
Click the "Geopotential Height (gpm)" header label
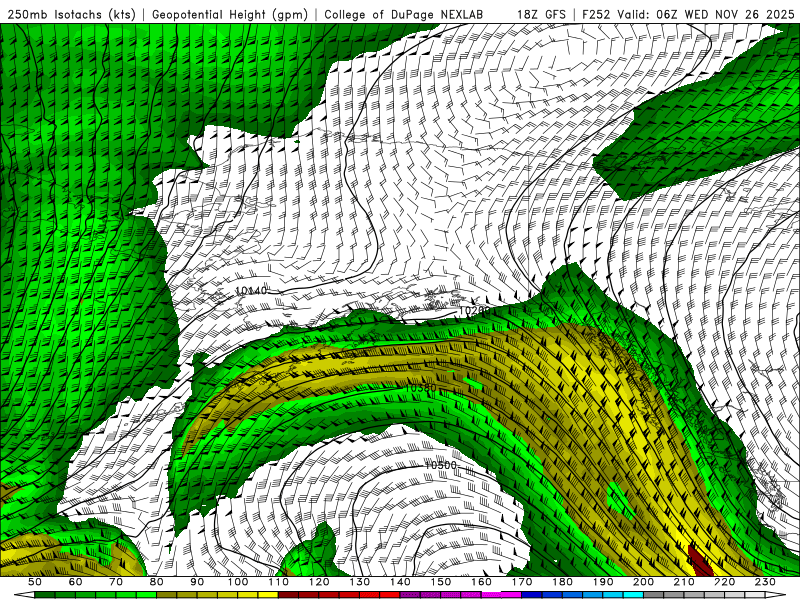(x=230, y=14)
